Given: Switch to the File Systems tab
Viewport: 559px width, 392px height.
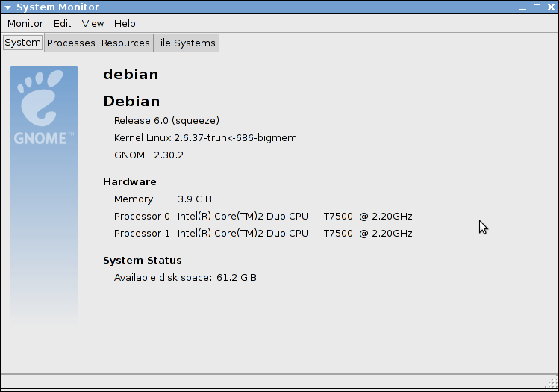Looking at the screenshot, I should 185,43.
